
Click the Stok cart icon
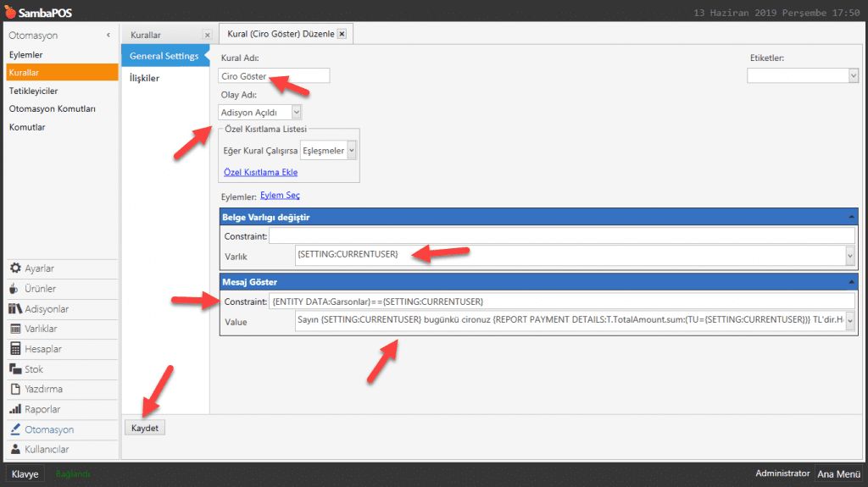[15, 369]
